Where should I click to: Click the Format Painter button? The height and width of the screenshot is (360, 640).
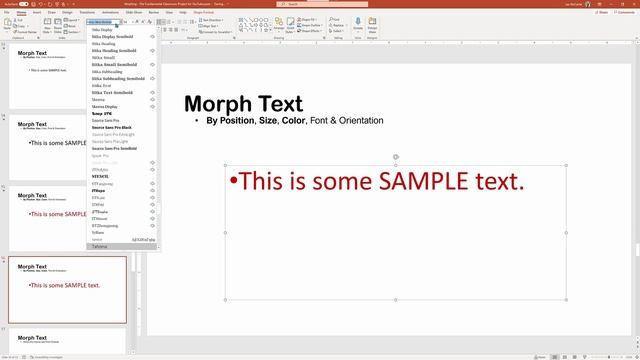tap(25, 32)
